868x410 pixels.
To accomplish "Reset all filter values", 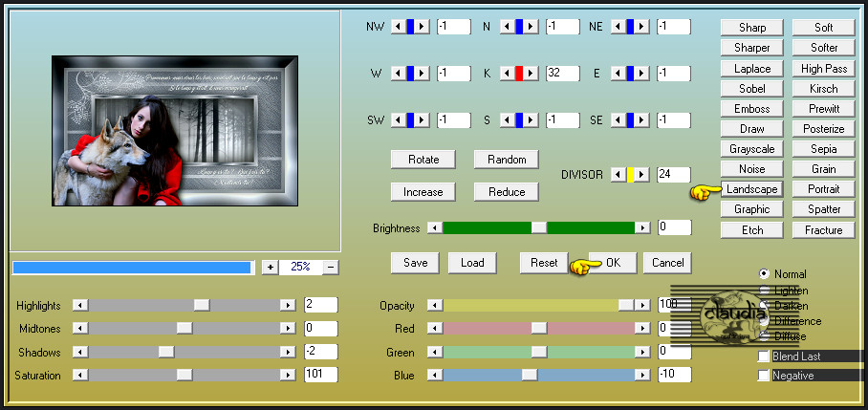I will tap(544, 263).
